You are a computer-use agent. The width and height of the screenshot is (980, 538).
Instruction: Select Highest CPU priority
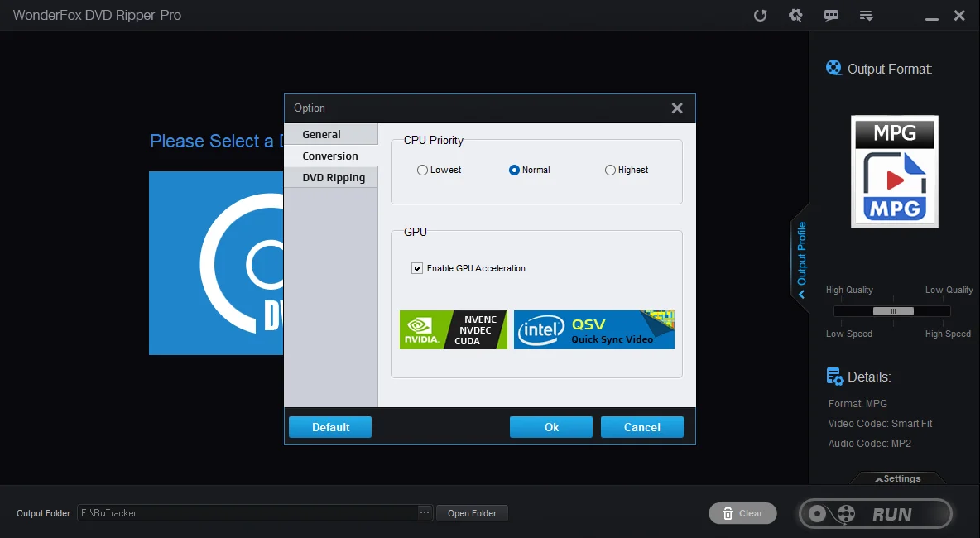(611, 171)
